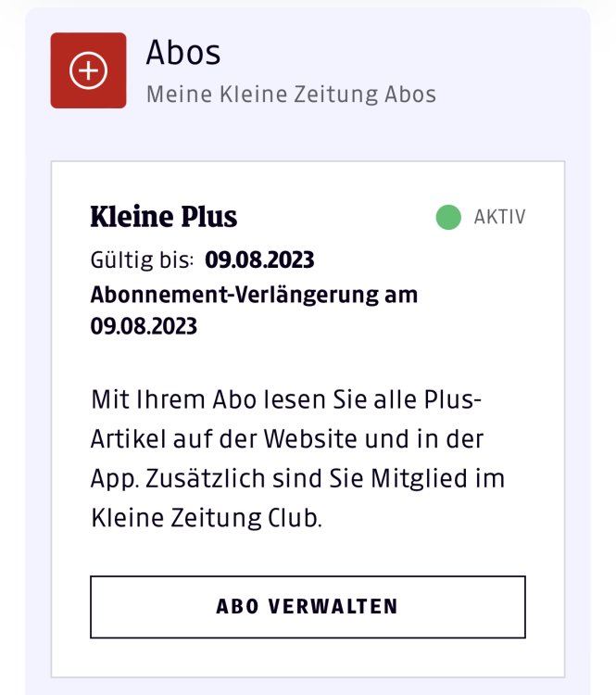Screen dimensions: 616x695
Task: Click the word "Artikel" in the description
Action: pyautogui.click(x=123, y=439)
